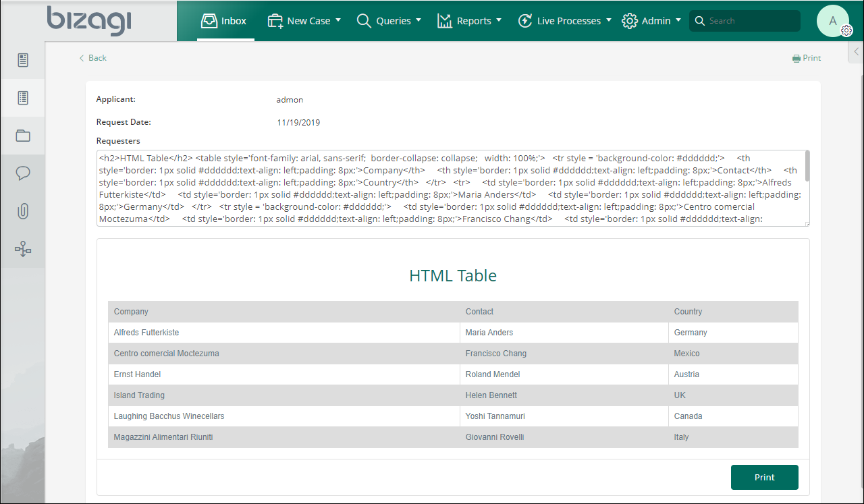Select the Island Trading cell
This screenshot has height=504, width=864.
[x=284, y=395]
